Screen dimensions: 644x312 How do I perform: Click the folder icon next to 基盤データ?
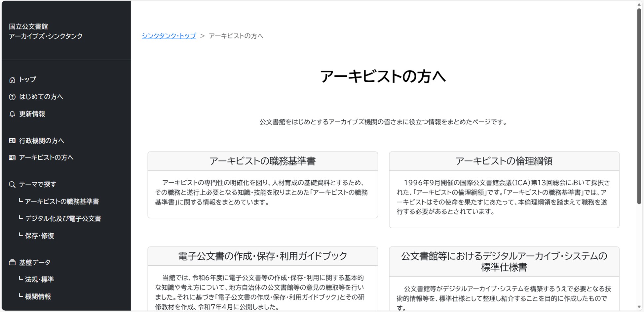click(12, 263)
